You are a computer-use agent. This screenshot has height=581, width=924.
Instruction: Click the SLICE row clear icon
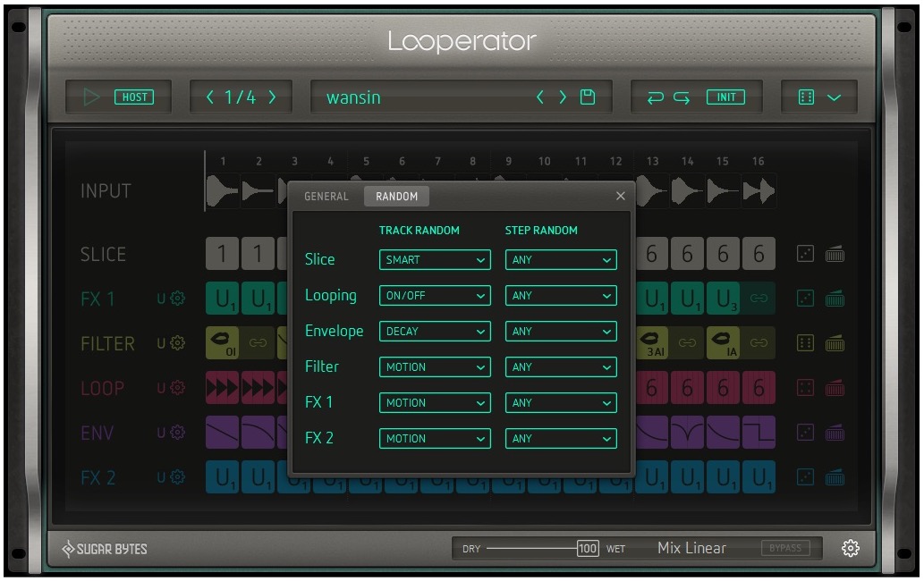[x=835, y=254]
